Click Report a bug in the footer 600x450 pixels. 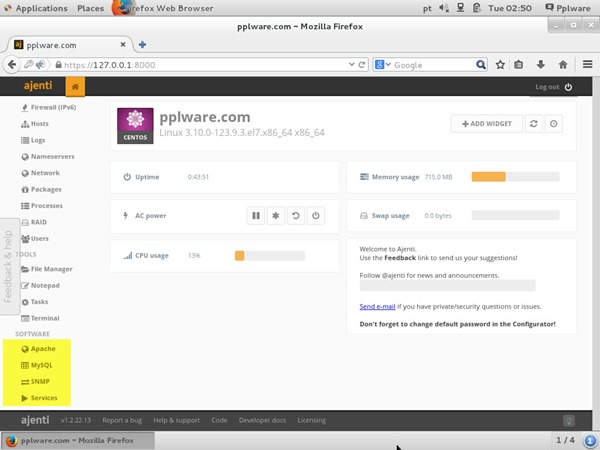click(x=122, y=420)
